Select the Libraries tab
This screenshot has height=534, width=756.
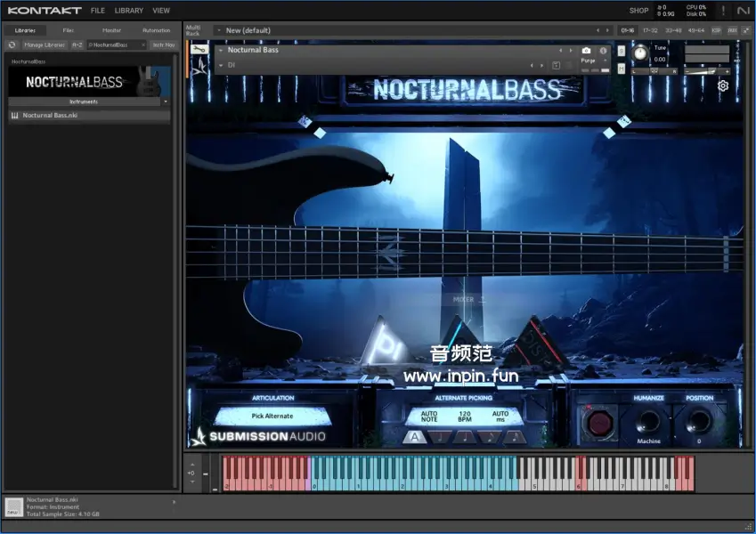tap(25, 30)
